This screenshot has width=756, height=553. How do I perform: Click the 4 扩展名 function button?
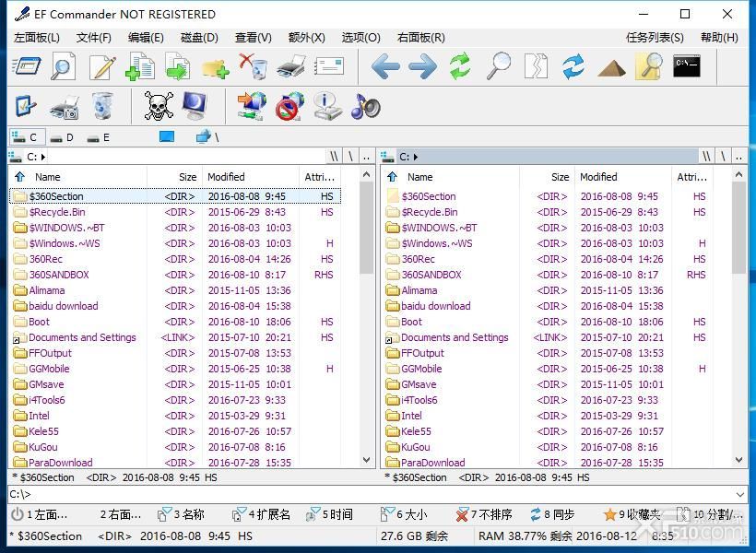point(261,515)
